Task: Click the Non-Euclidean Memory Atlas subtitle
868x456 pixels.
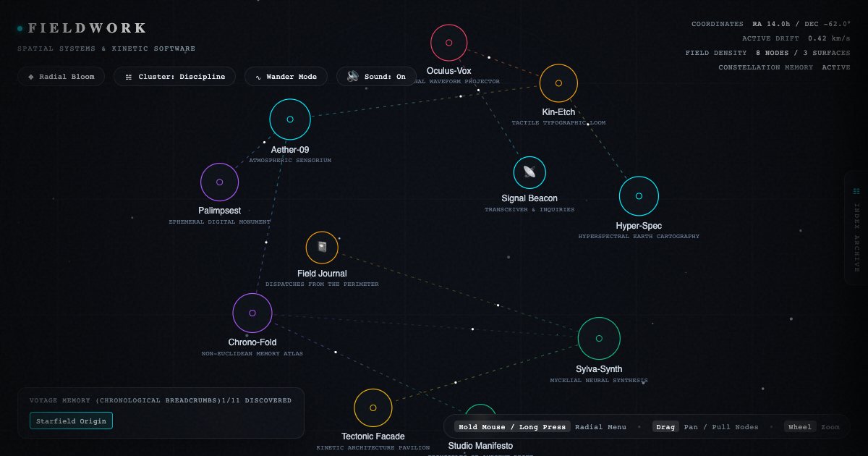Action: click(252, 353)
